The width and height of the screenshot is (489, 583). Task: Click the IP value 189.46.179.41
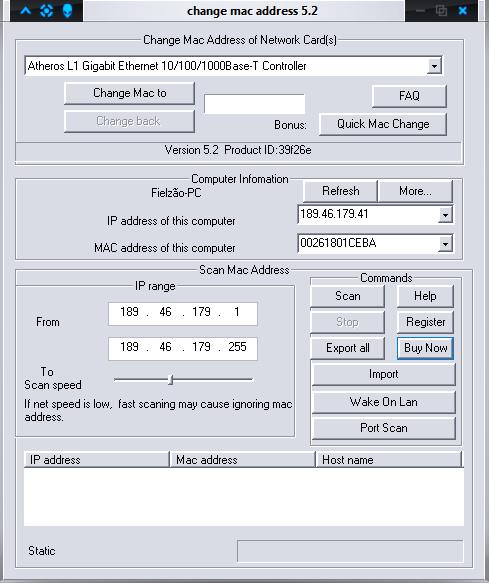coord(334,214)
